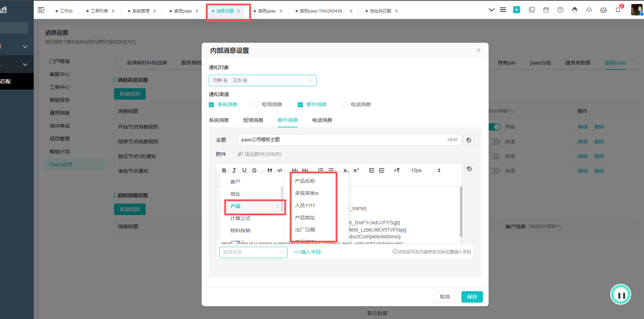The height and width of the screenshot is (319, 644).
Task: Click the 保存 button
Action: (x=472, y=297)
